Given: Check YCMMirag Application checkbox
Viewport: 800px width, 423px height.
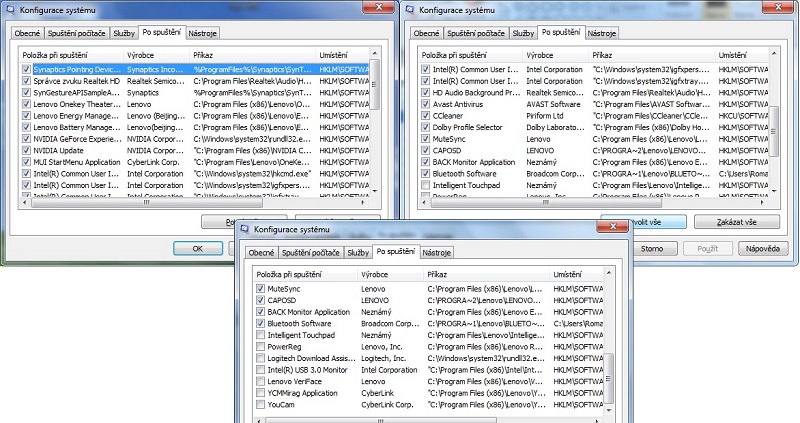Looking at the screenshot, I should [260, 393].
